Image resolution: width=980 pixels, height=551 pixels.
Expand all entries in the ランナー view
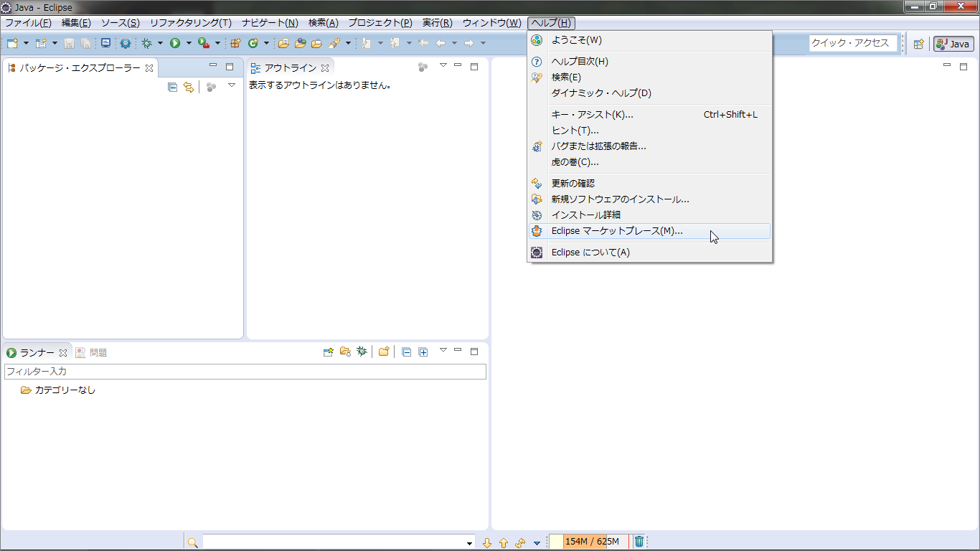tap(422, 352)
